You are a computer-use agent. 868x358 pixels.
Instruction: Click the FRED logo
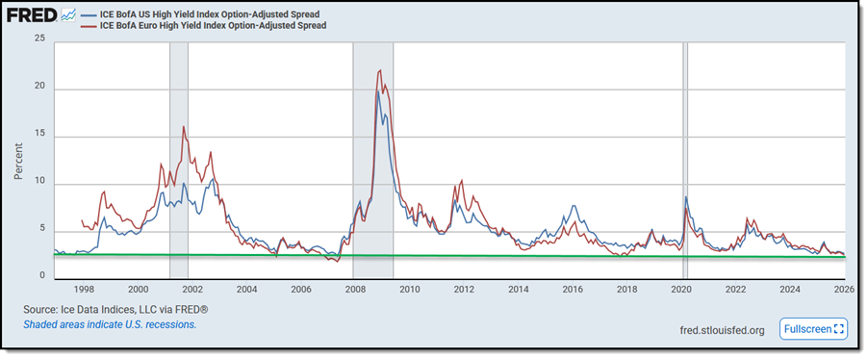click(32, 15)
